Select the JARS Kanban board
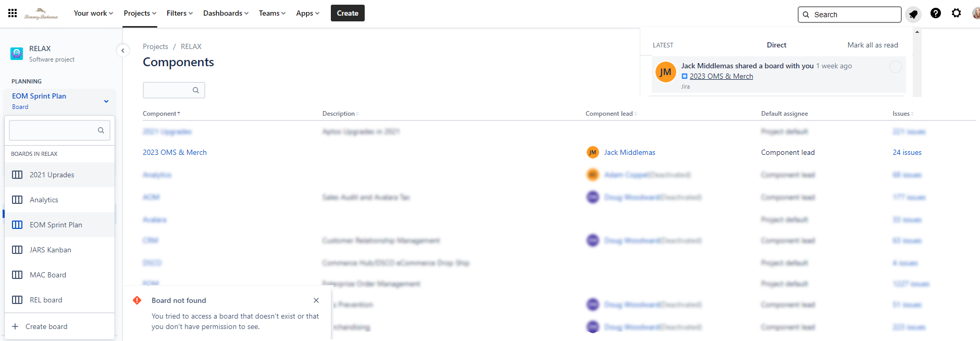Image resolution: width=980 pixels, height=341 pixels. 59,250
